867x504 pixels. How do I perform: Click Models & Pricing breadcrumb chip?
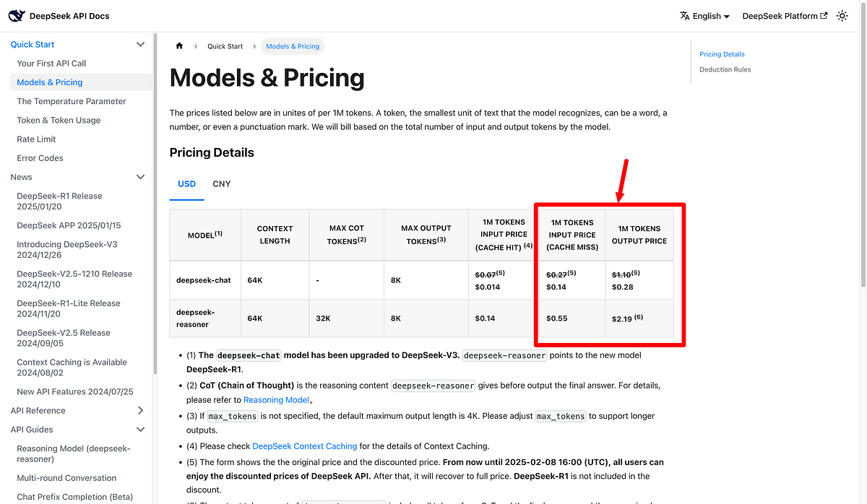pyautogui.click(x=293, y=46)
